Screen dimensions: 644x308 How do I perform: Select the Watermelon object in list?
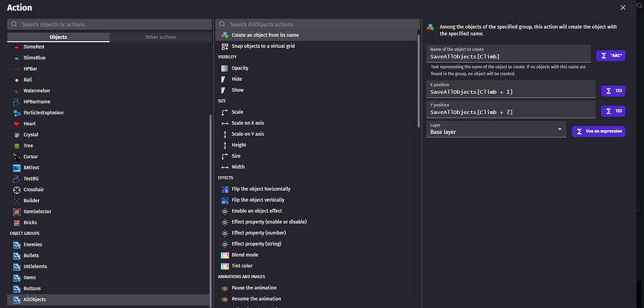coord(36,91)
